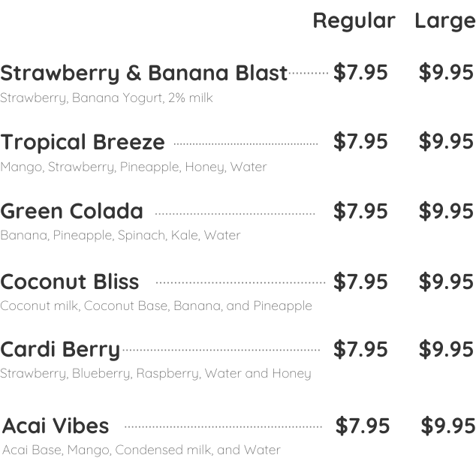
Task: Select regular $7.95 price for Cardi Berry
Action: 360,349
